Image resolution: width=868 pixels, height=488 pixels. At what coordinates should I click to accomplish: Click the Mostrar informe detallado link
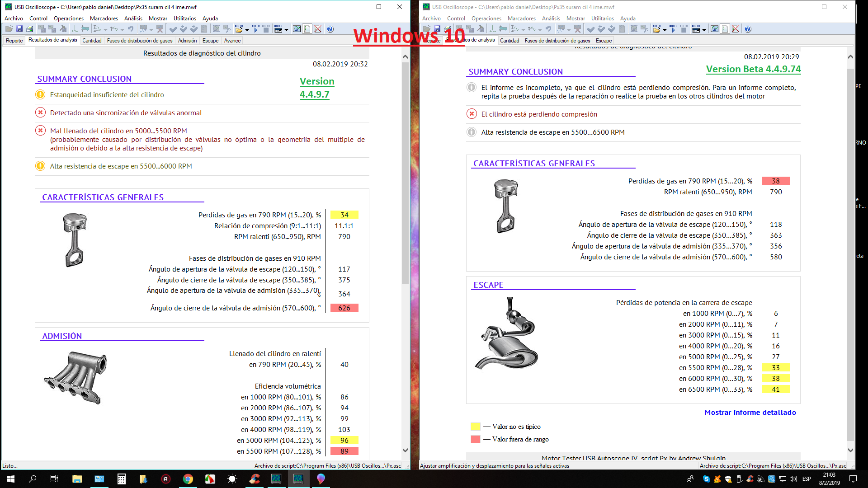pos(750,412)
